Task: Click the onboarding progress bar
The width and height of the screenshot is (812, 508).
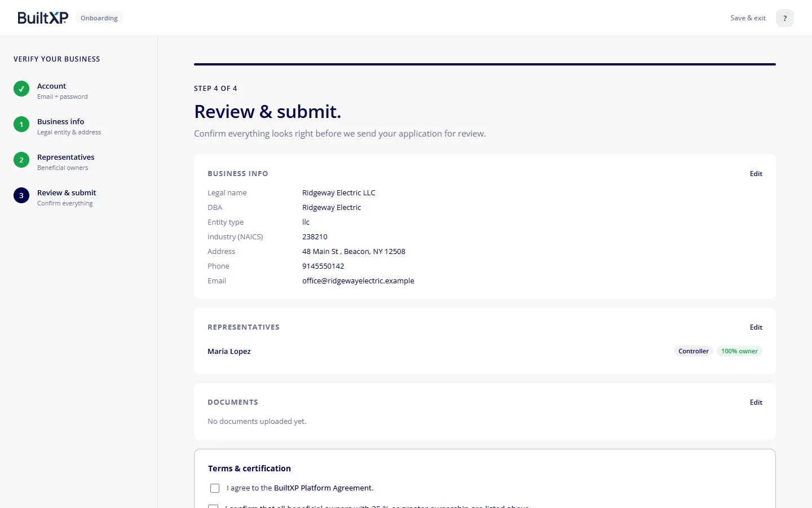Action: (x=485, y=64)
